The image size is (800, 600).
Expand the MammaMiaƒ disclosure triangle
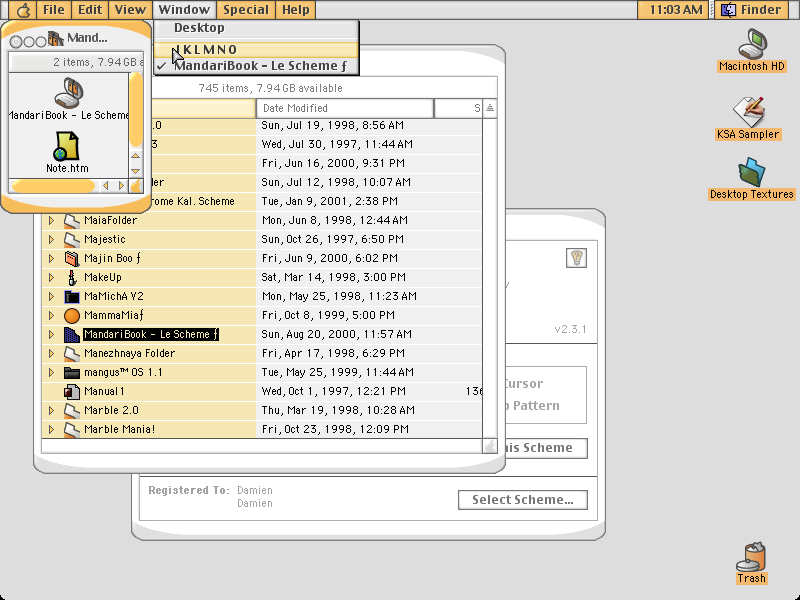52,315
